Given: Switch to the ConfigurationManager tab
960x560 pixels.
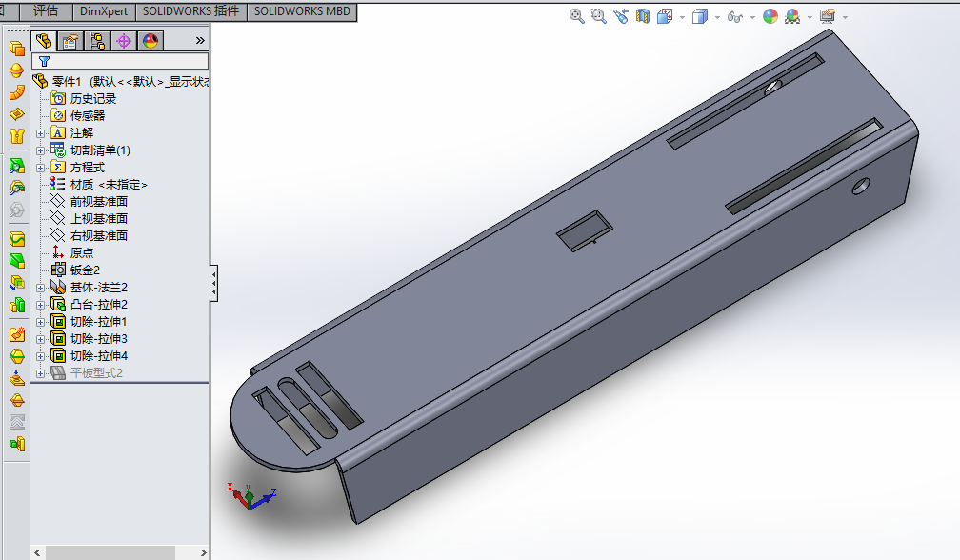Looking at the screenshot, I should coord(97,41).
